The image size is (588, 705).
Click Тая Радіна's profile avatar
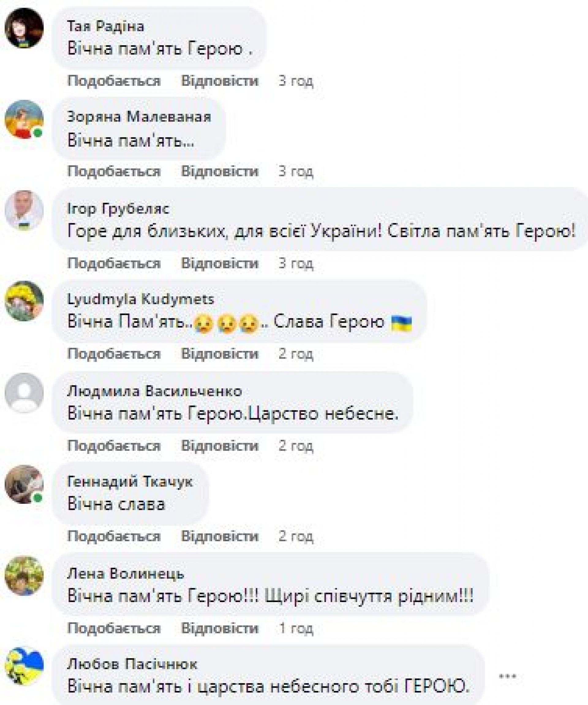[24, 28]
